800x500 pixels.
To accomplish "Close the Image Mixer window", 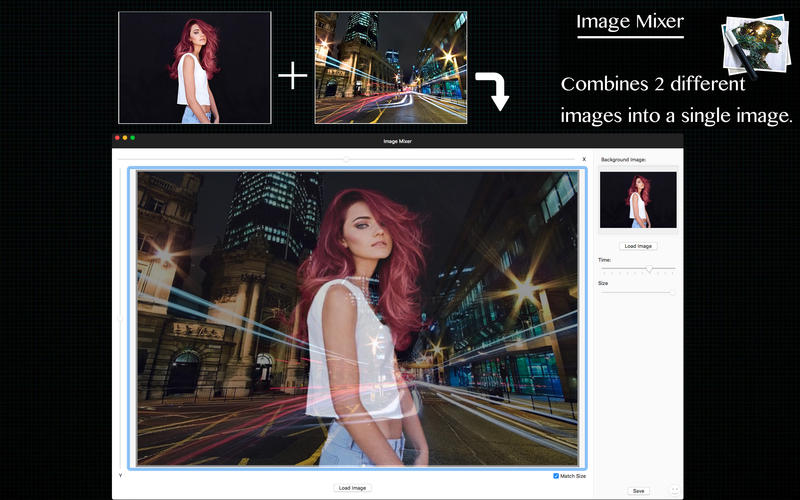I will pos(117,137).
